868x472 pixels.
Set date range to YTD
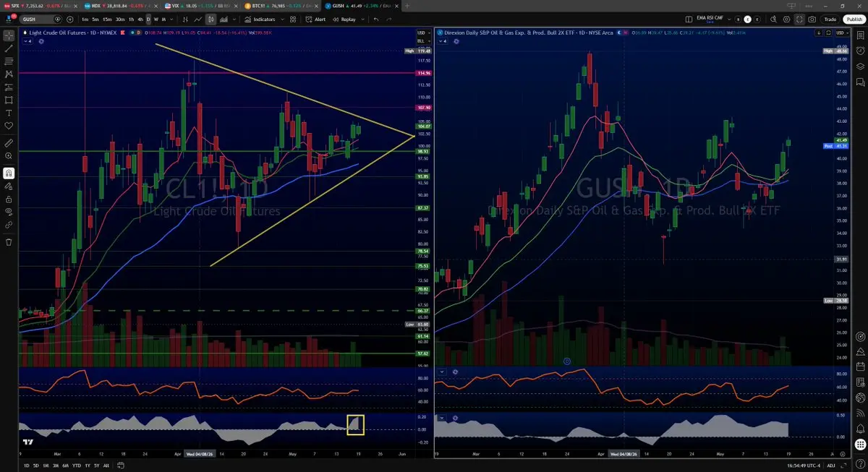[x=75, y=466]
